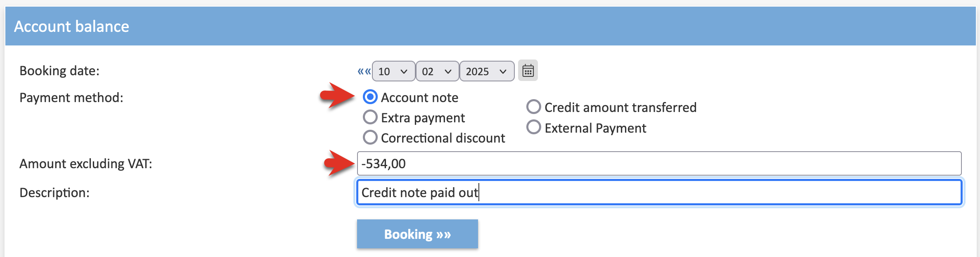Open the day dropdown showing 10

pos(393,71)
